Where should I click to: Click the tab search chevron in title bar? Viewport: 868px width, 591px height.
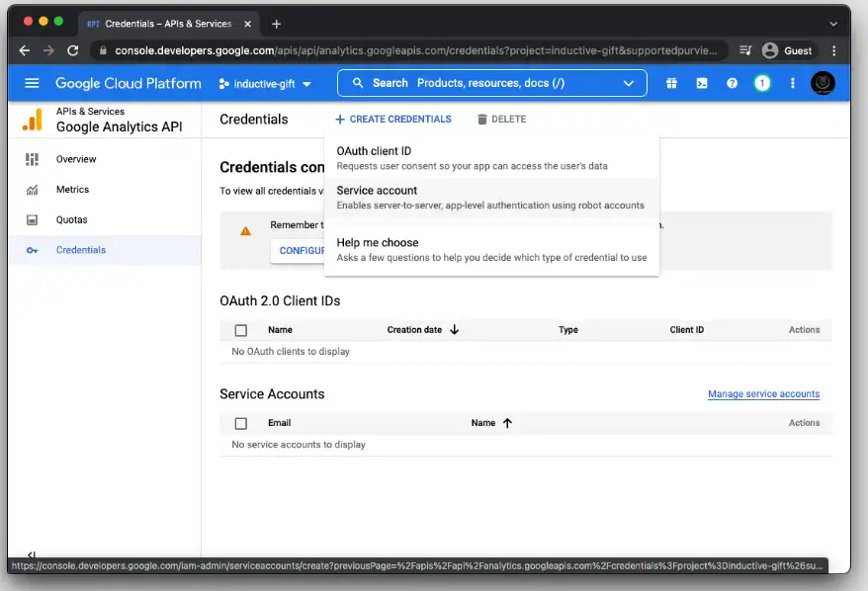[833, 24]
